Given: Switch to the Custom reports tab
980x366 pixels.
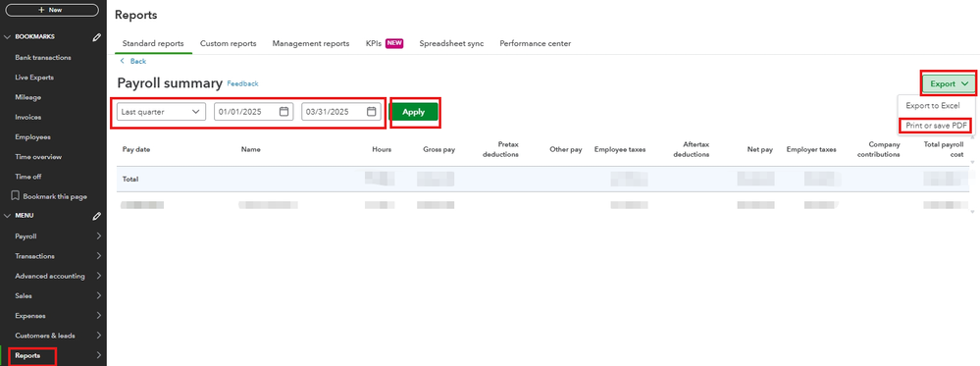Looking at the screenshot, I should tap(229, 44).
